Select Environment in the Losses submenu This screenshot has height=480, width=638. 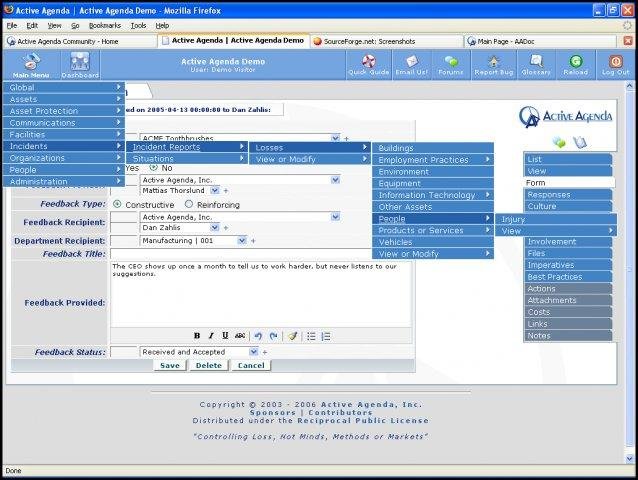tap(433, 172)
